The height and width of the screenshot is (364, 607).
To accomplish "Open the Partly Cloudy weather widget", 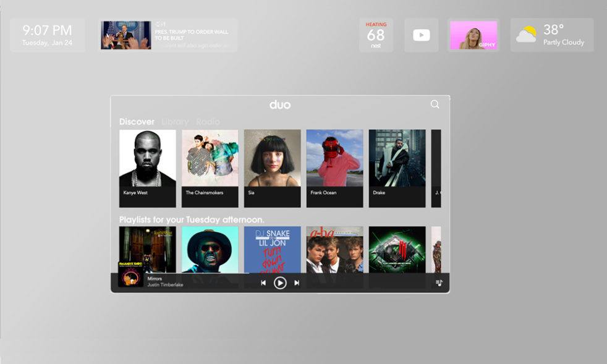I will pos(551,35).
